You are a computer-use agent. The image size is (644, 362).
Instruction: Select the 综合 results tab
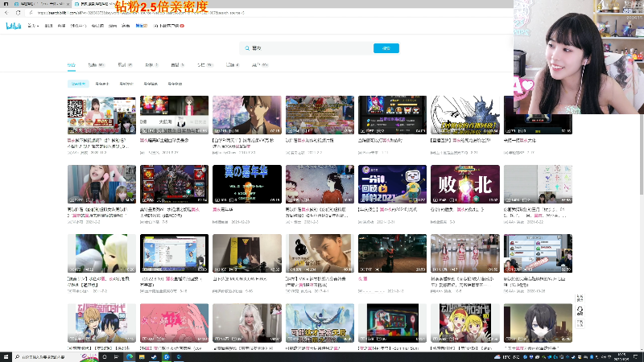click(72, 65)
